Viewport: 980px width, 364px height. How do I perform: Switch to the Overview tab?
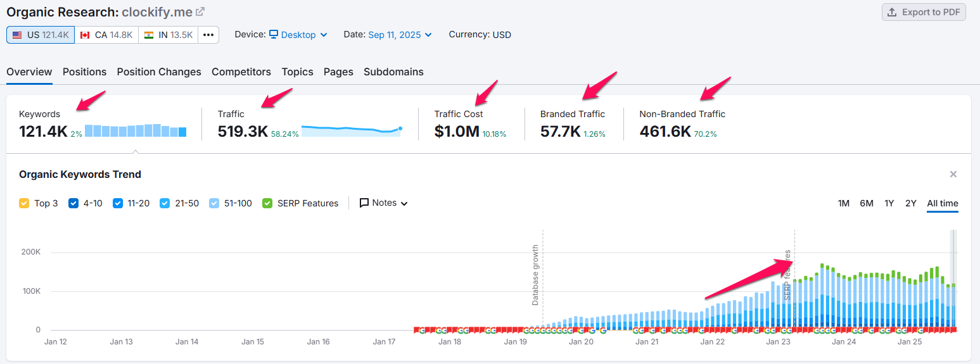pos(29,72)
